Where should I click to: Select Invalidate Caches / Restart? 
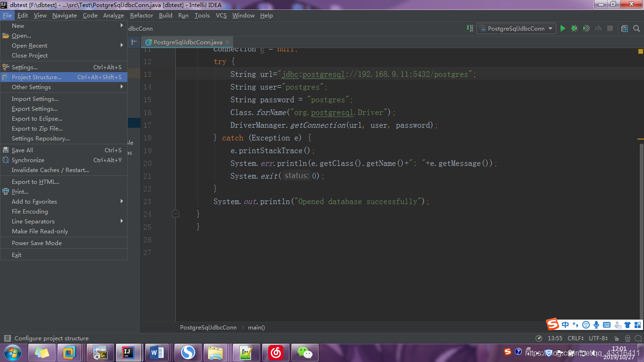[x=64, y=170]
